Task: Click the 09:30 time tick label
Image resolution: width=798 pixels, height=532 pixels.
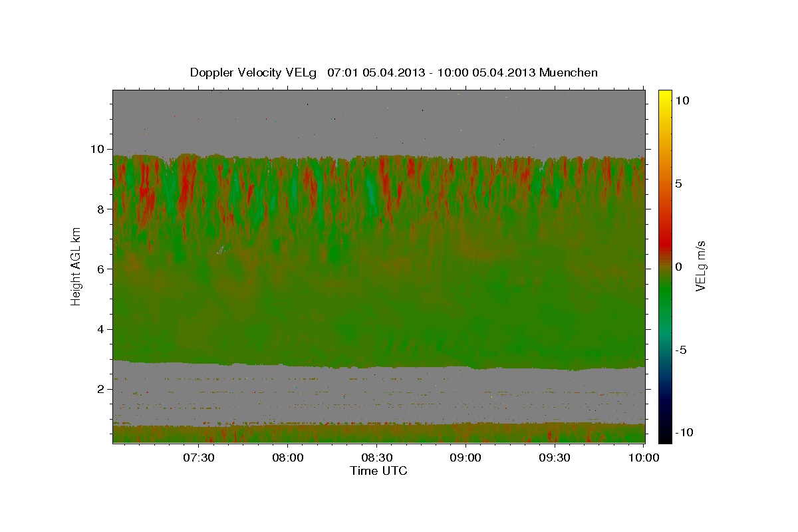Action: 555,458
